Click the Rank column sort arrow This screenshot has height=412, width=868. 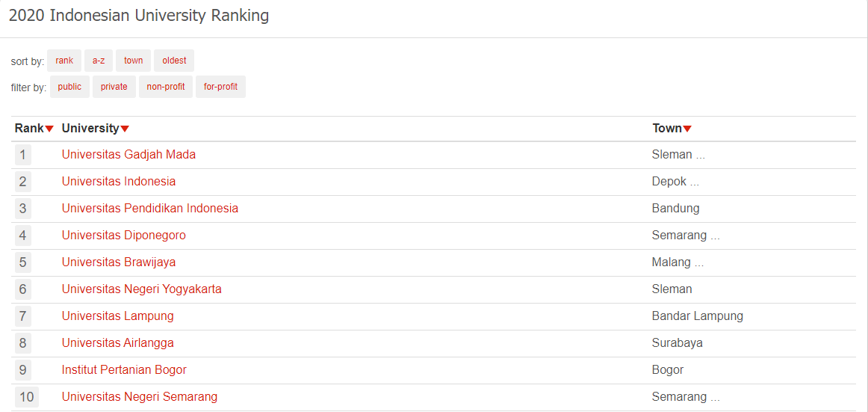[49, 129]
